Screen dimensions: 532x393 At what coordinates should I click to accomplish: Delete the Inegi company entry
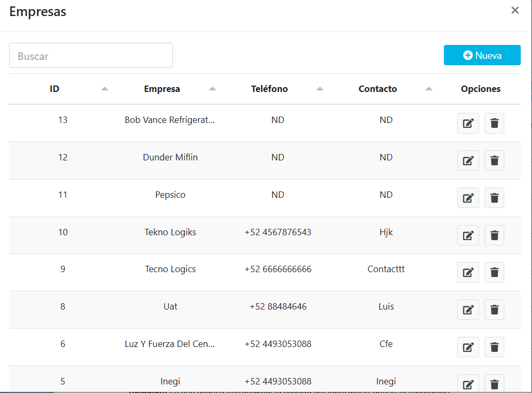pos(494,384)
